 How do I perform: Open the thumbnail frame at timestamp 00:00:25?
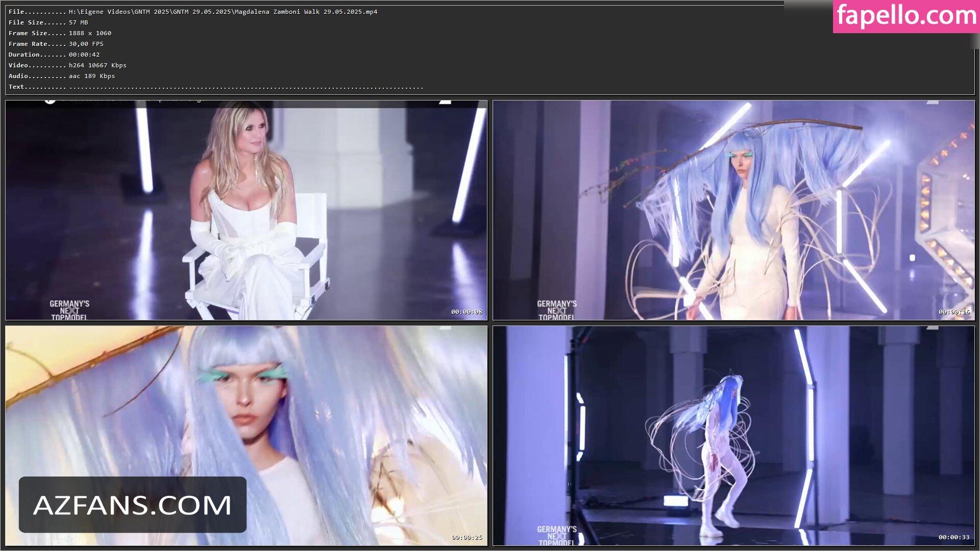tap(246, 436)
